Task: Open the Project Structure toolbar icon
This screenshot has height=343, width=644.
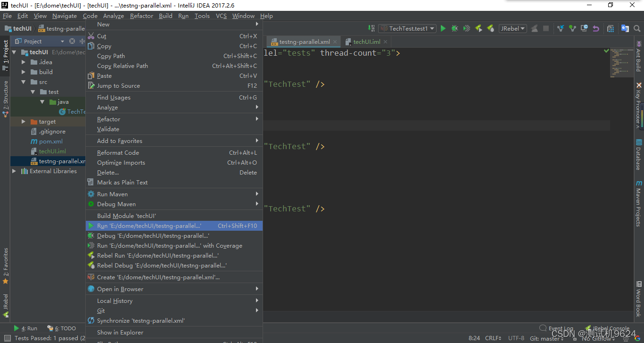Action: click(x=611, y=28)
